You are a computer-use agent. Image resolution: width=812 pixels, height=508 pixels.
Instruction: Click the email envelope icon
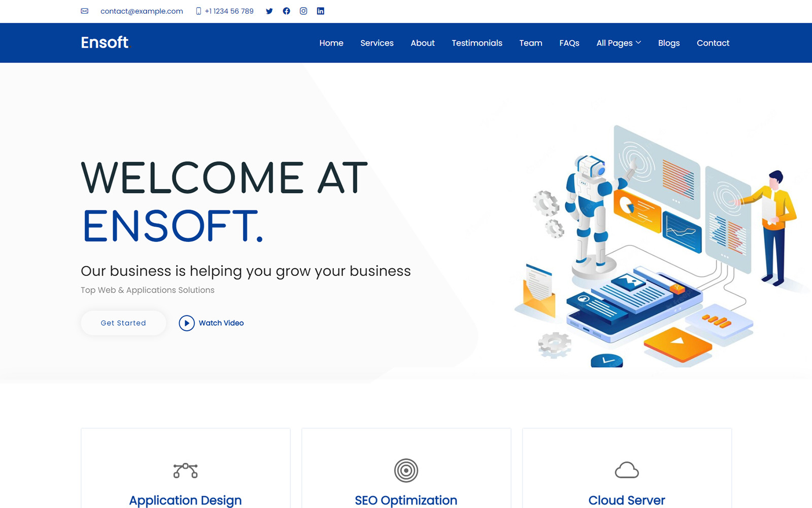coord(84,11)
